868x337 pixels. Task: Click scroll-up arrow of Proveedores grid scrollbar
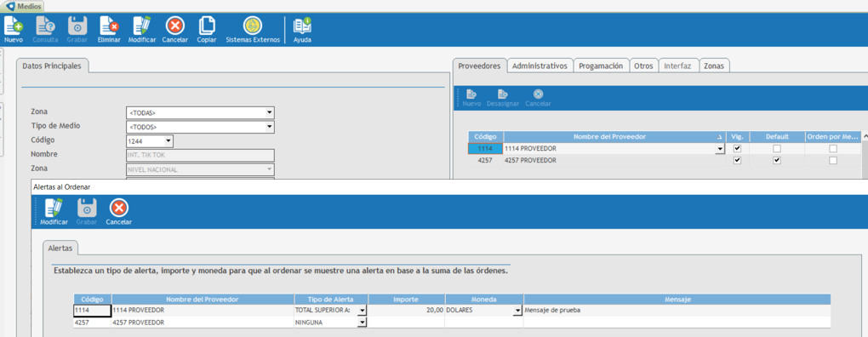(865, 136)
